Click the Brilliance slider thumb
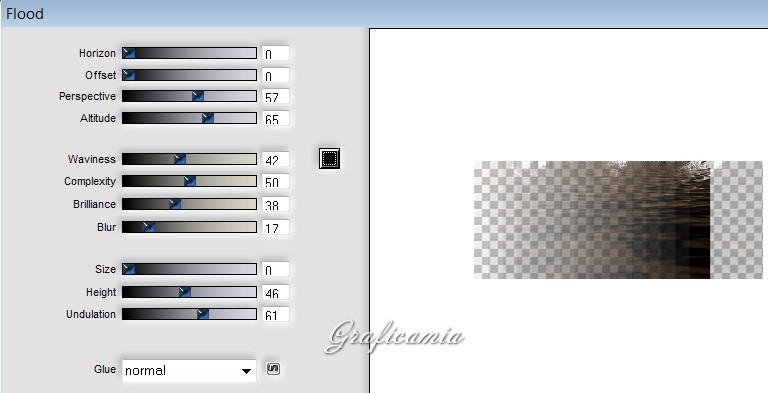This screenshot has width=768, height=393. tap(175, 204)
